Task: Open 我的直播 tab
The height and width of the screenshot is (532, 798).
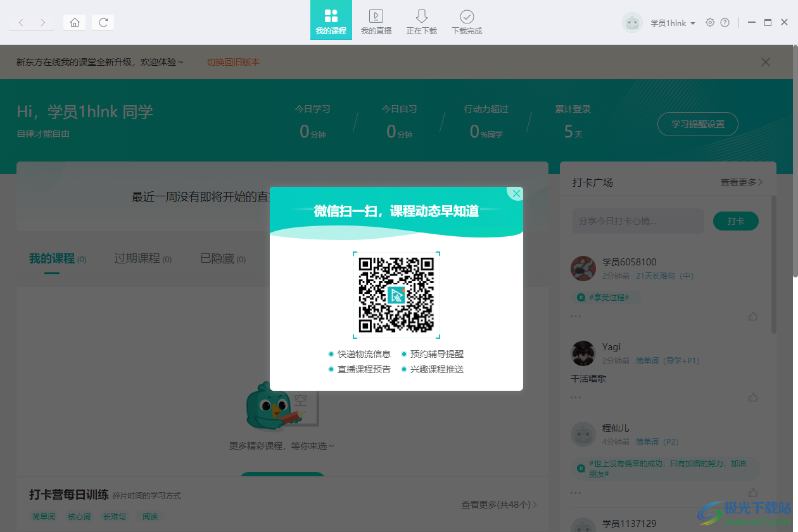Action: click(376, 22)
